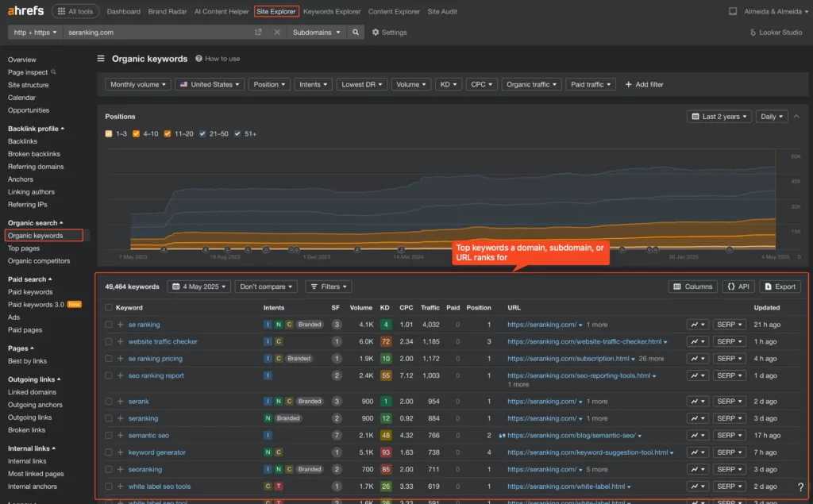The height and width of the screenshot is (504, 813).
Task: Collapse the Positions chart with chevron icon
Action: (797, 117)
